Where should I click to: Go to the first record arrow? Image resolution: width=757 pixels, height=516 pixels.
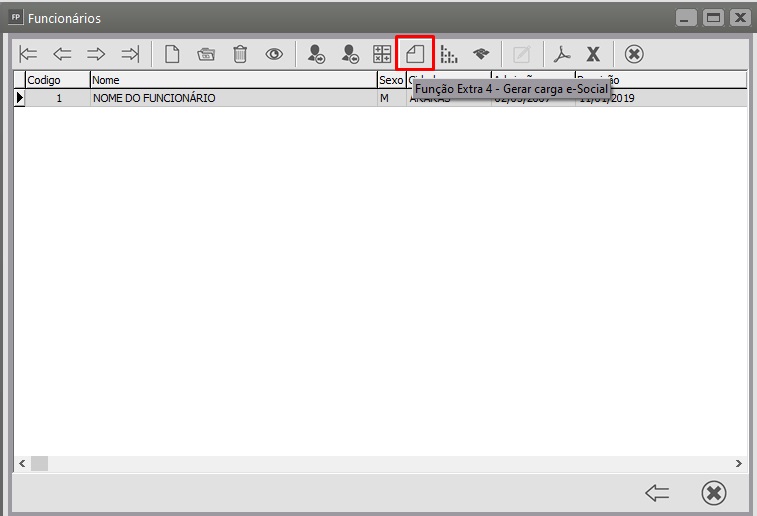[28, 54]
